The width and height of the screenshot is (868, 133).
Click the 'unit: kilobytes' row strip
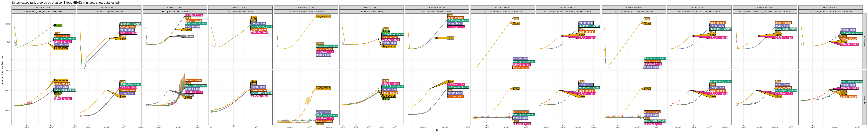[864, 41]
